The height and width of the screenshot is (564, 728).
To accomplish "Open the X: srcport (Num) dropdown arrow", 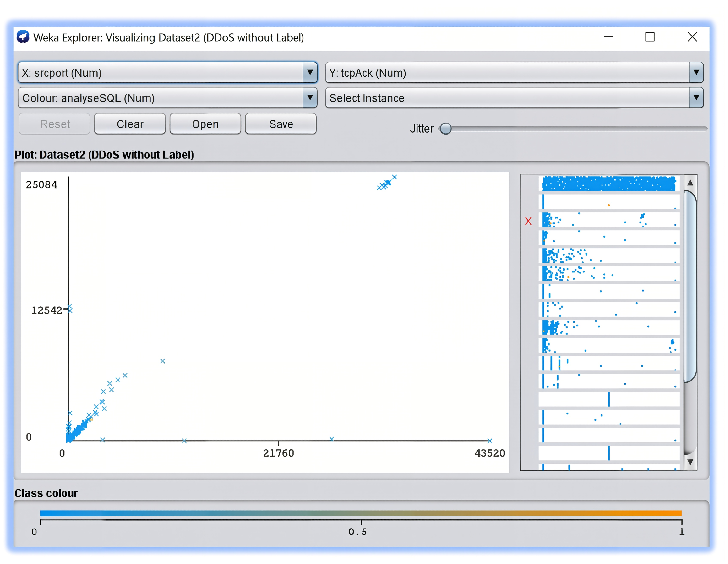I will (310, 73).
